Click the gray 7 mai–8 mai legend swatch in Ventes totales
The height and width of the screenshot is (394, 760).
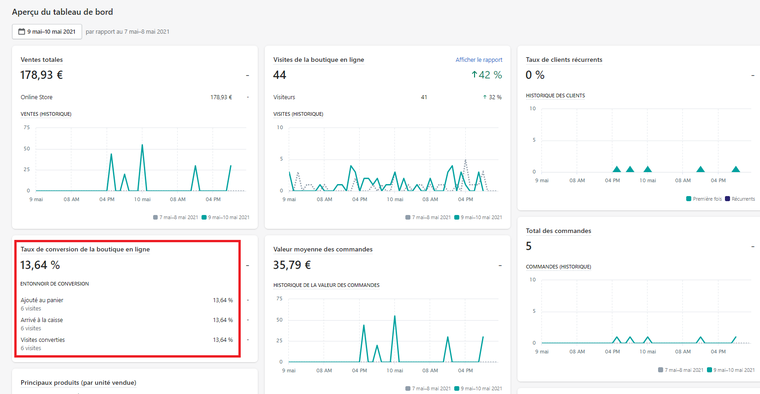pyautogui.click(x=155, y=218)
